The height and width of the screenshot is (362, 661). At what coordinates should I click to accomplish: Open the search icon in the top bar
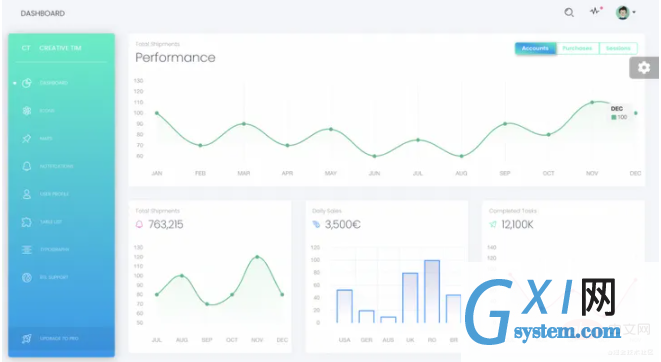[x=569, y=13]
